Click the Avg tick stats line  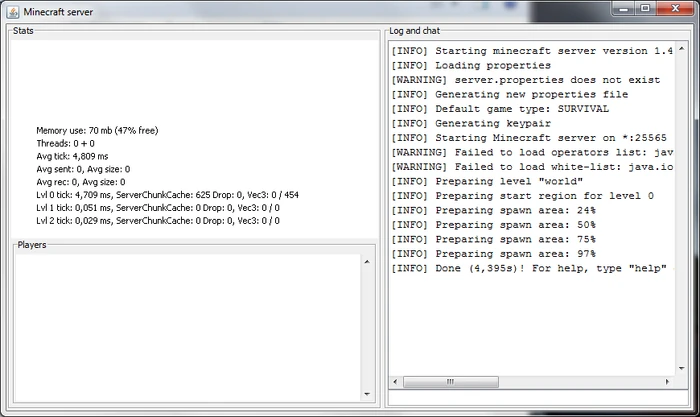click(72, 156)
